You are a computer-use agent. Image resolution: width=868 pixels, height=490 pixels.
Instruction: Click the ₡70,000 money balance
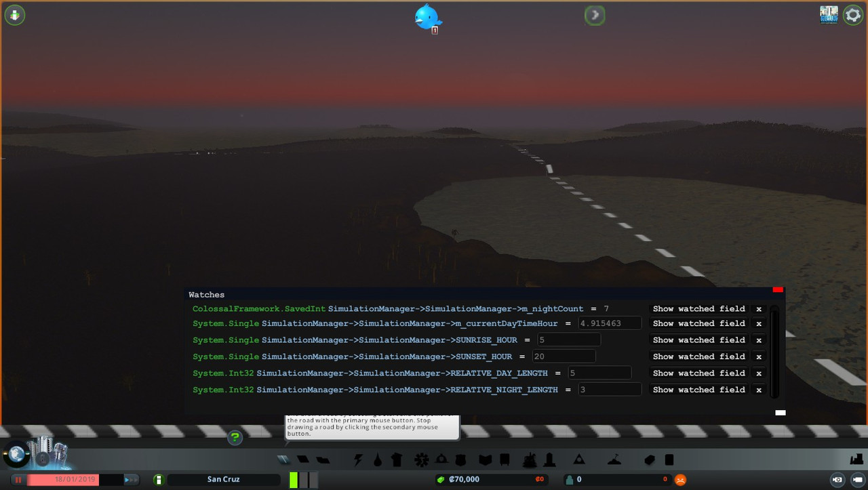464,480
